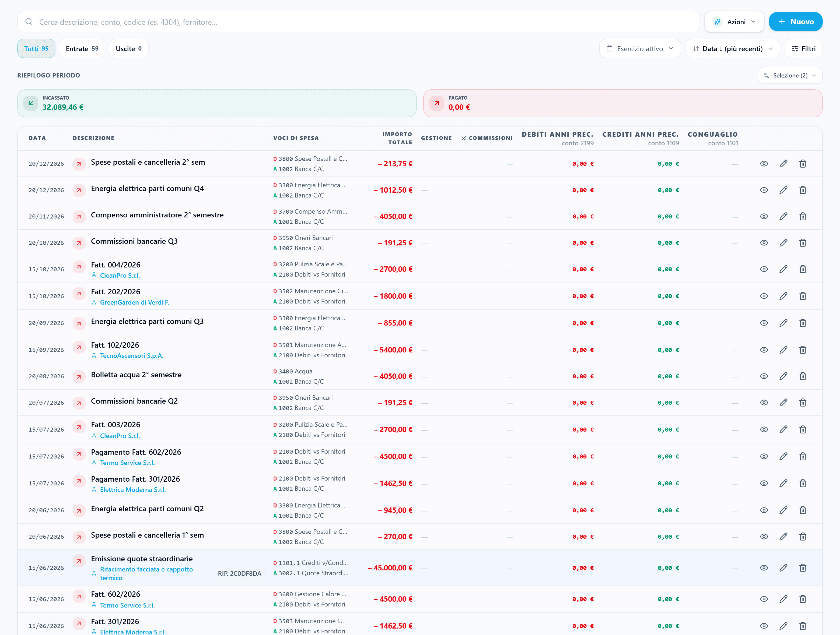Click the green Incassato arrow icon

31,103
